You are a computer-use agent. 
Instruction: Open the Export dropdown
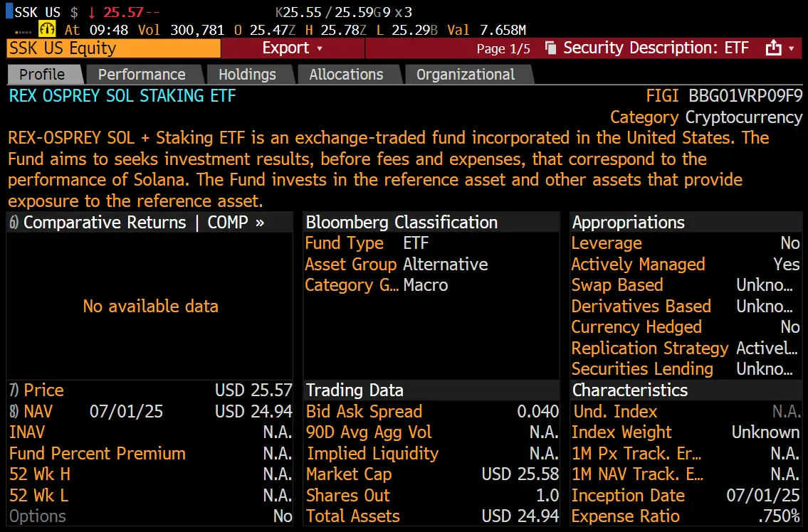coord(292,48)
